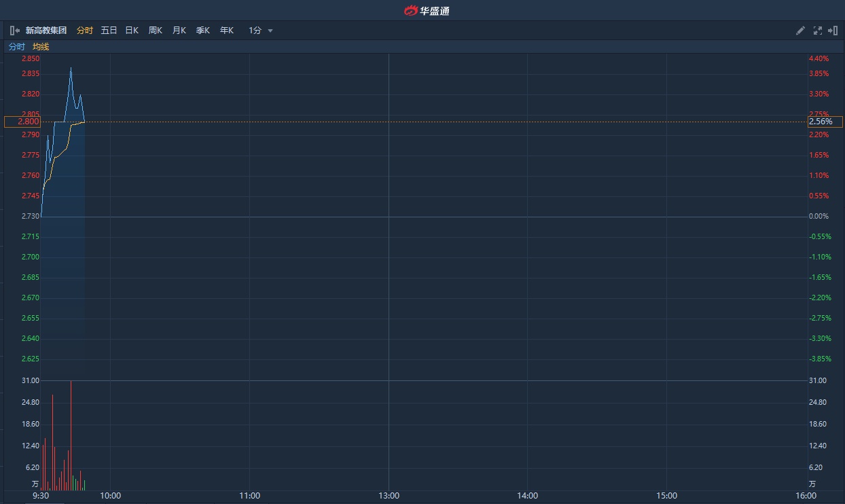This screenshot has width=845, height=504.
Task: Click the 14:00 time axis label
Action: [x=528, y=496]
